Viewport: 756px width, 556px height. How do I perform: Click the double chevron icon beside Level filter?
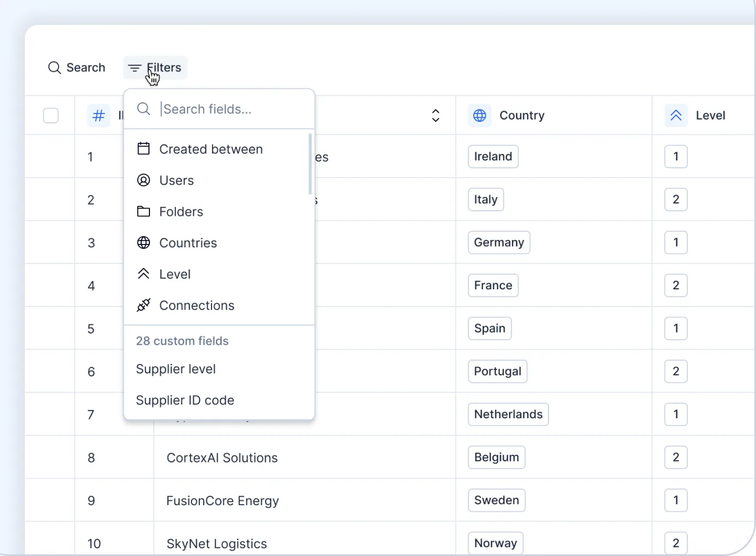[x=143, y=274]
